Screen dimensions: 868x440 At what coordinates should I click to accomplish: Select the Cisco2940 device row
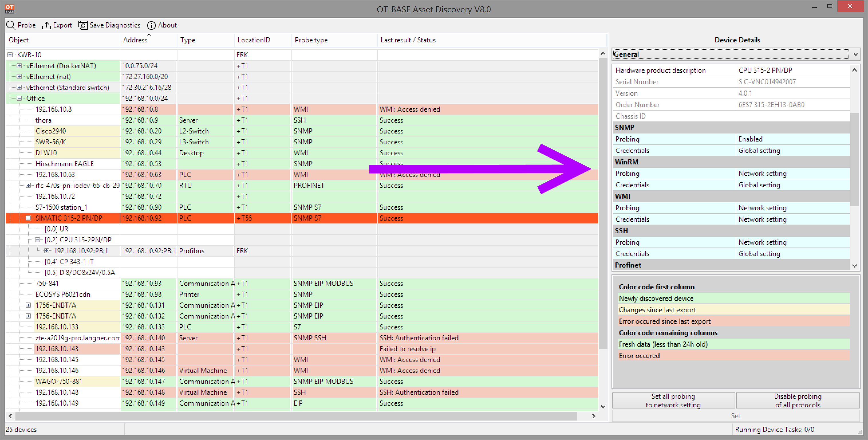coord(302,131)
